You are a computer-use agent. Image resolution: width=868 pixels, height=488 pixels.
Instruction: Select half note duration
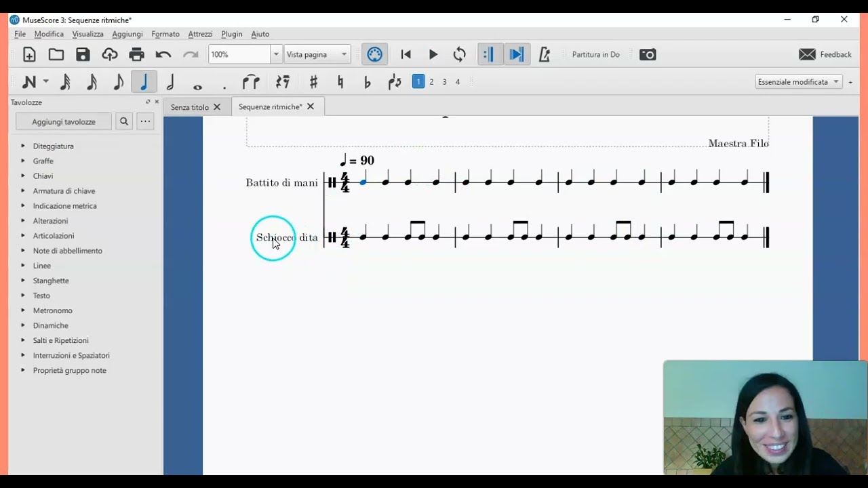[x=170, y=82]
